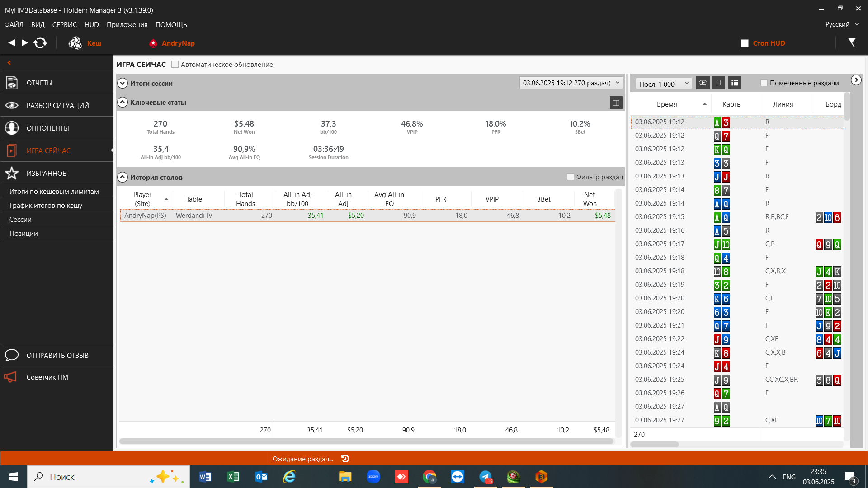Click the taskbar Поиск search box
The width and height of the screenshot is (868, 488).
pos(108,477)
